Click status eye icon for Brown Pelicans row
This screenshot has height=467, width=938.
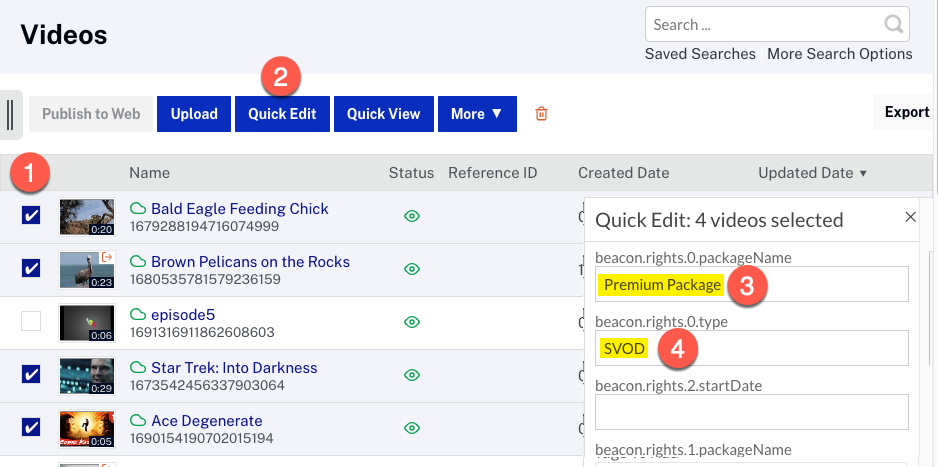pos(412,269)
